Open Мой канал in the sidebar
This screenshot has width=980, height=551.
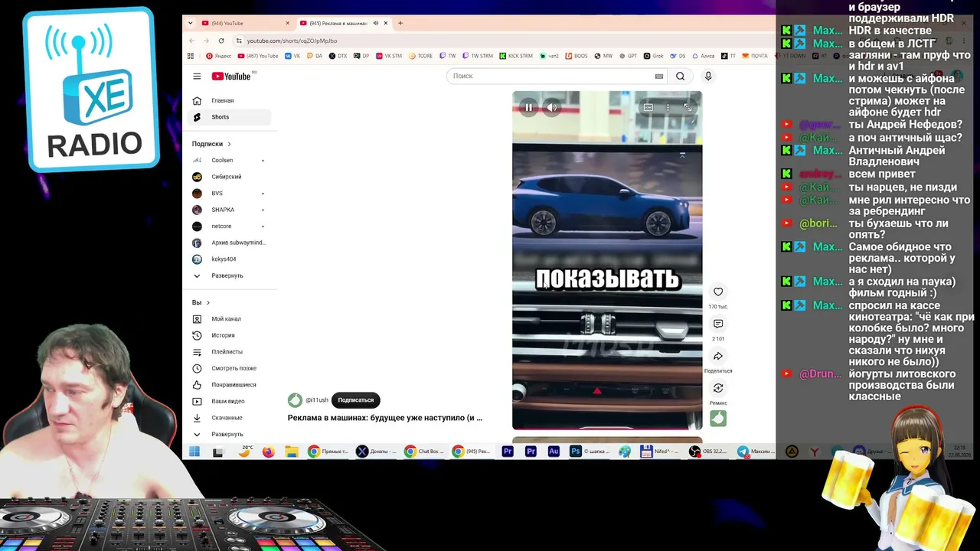click(229, 319)
